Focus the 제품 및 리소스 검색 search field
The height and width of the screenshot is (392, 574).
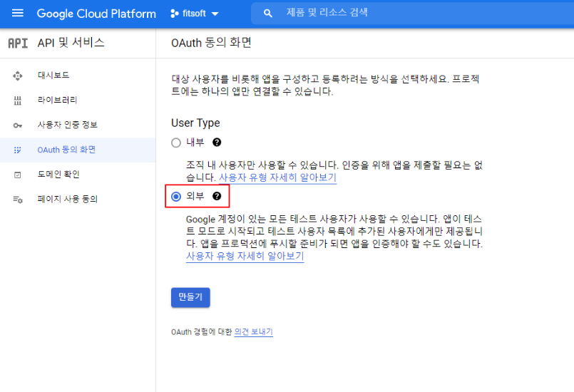[x=412, y=14]
